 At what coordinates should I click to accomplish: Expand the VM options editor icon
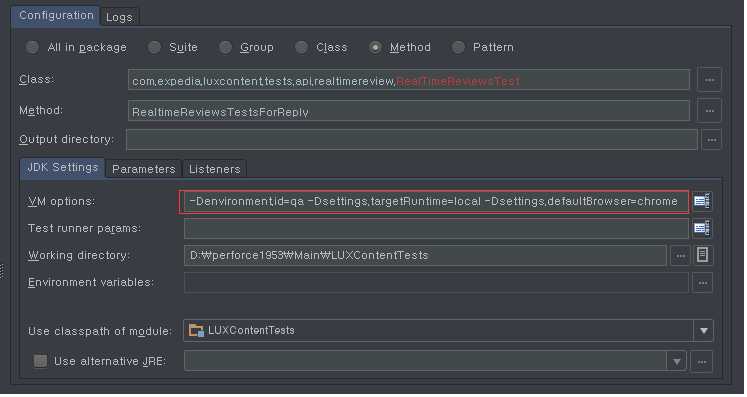[702, 201]
